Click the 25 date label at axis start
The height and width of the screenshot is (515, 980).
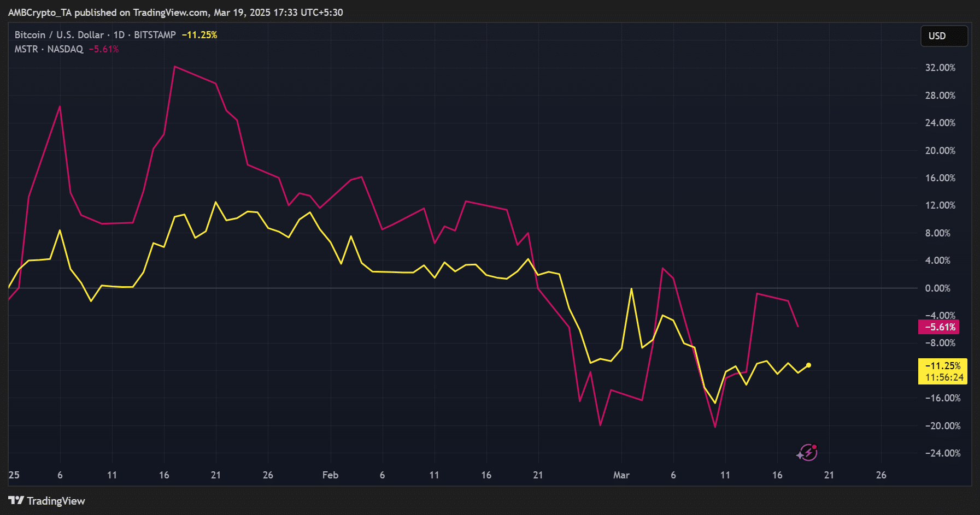tap(14, 475)
